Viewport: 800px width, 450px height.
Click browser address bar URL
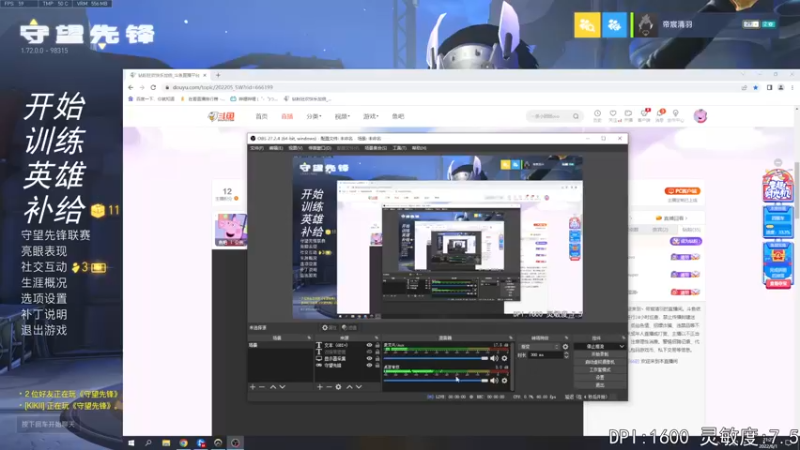coord(222,87)
